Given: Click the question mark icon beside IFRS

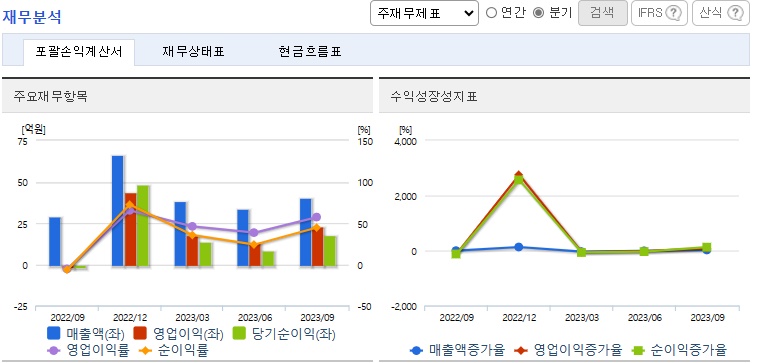Looking at the screenshot, I should tap(673, 13).
